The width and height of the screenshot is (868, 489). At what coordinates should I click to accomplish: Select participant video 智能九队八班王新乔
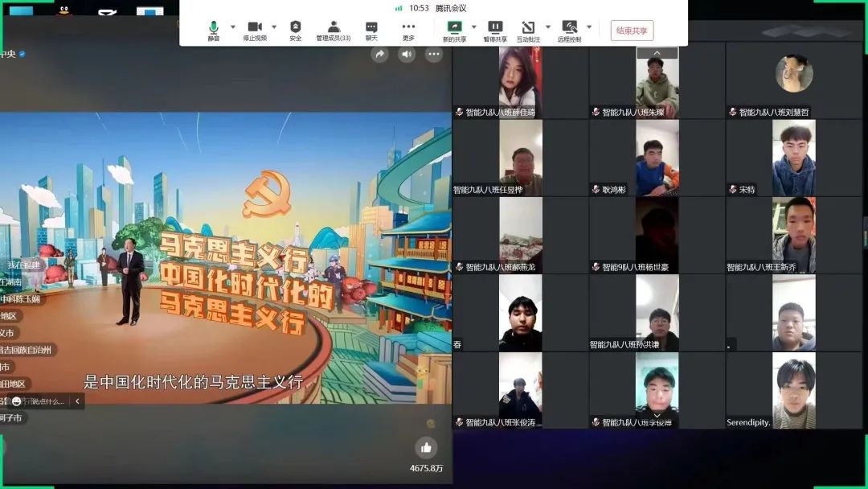point(794,236)
